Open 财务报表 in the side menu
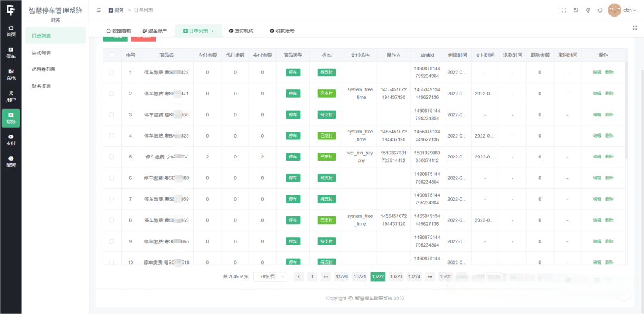The width and height of the screenshot is (644, 314). [55, 86]
